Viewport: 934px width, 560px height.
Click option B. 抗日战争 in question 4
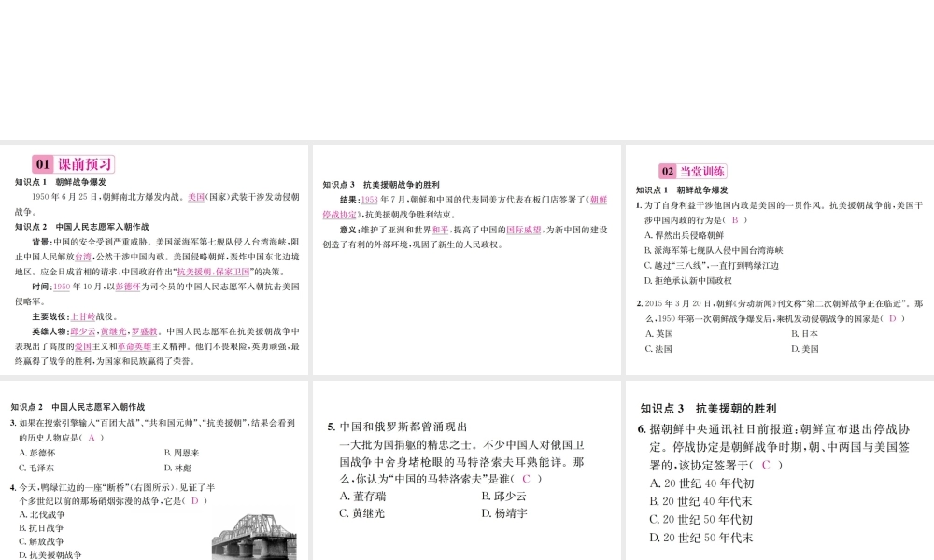(41, 528)
